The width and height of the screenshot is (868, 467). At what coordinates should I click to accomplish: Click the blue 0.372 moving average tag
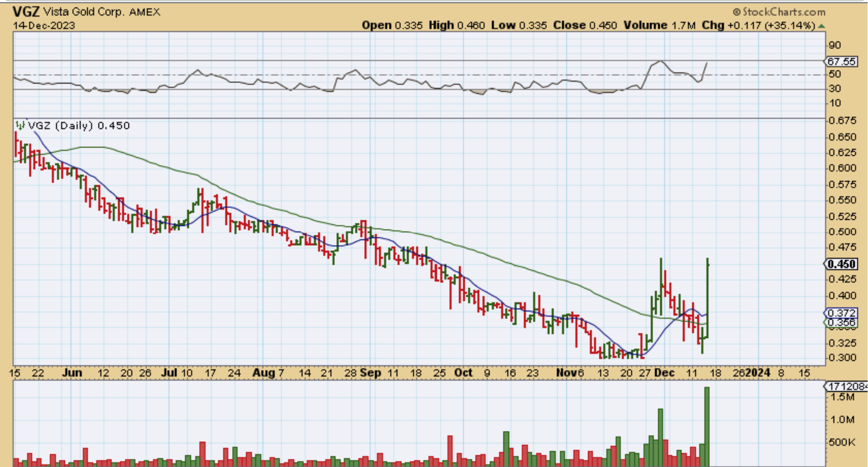(841, 313)
